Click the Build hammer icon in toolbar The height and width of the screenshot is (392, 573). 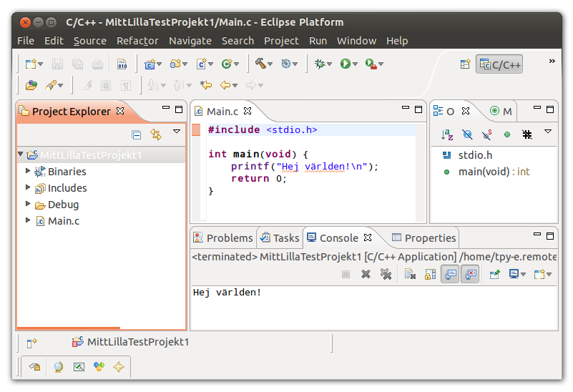pos(261,64)
